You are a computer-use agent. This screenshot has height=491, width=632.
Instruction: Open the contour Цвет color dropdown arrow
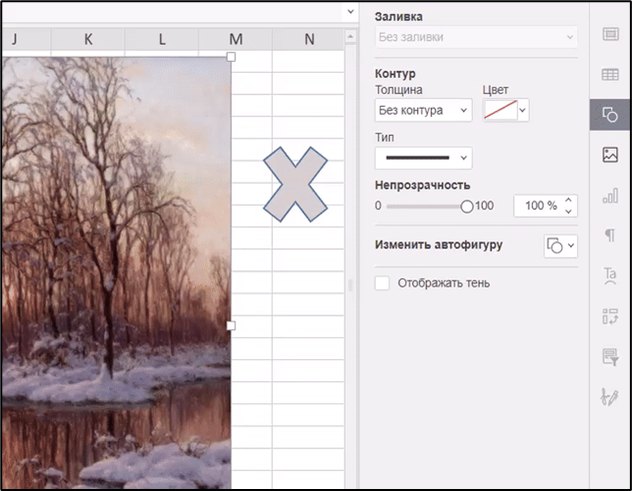522,110
